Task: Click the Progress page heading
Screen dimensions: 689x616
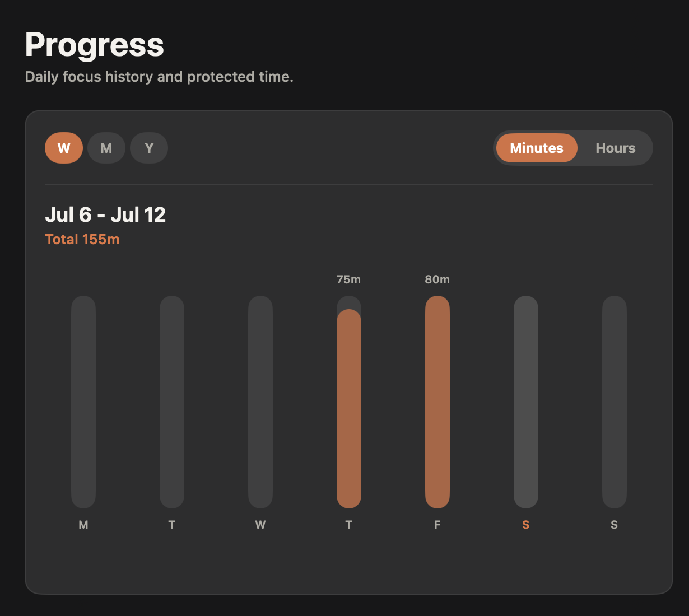Action: coord(94,45)
